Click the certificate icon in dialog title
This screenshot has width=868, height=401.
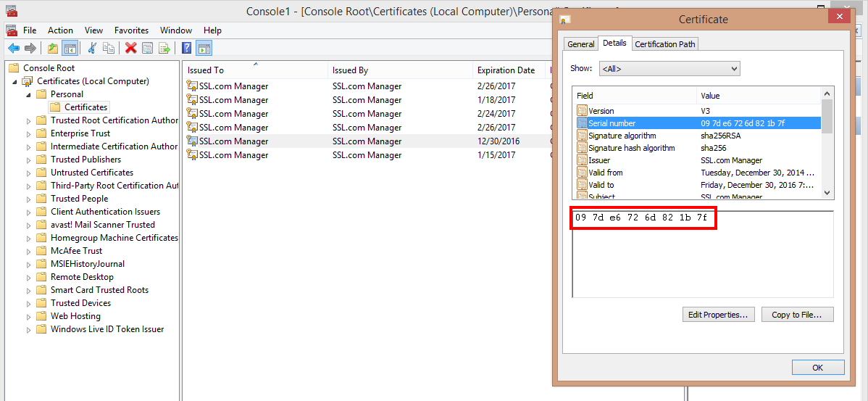(x=565, y=20)
